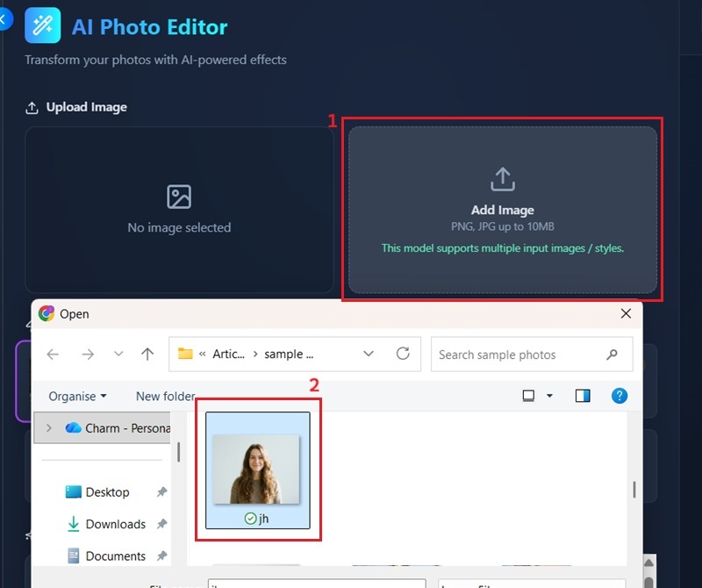Toggle the preview pane icon
This screenshot has height=588, width=702.
point(583,396)
